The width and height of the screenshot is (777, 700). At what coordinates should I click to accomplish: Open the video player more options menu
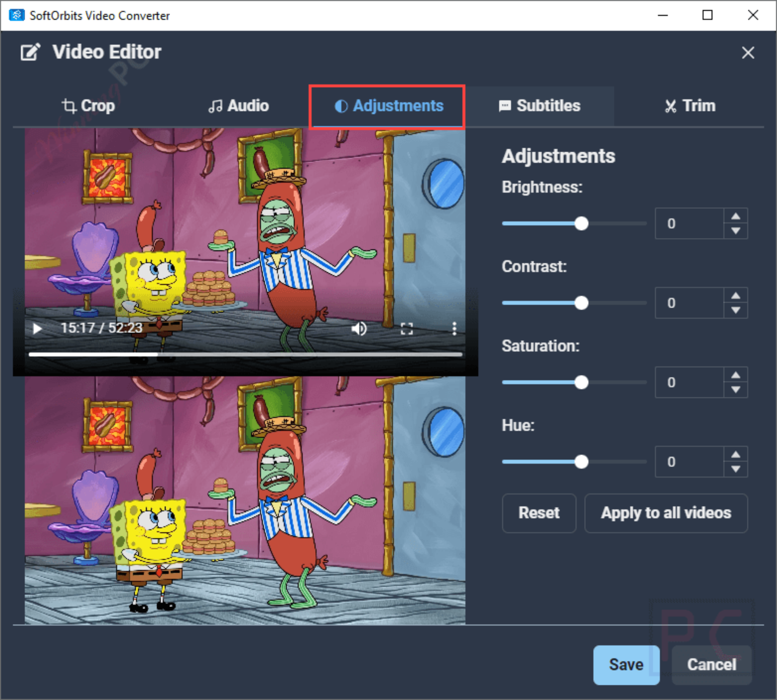[455, 329]
